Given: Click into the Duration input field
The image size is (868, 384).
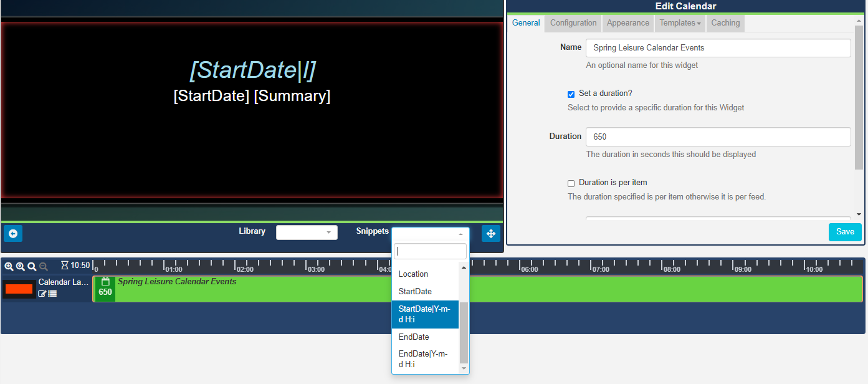Looking at the screenshot, I should coord(718,137).
